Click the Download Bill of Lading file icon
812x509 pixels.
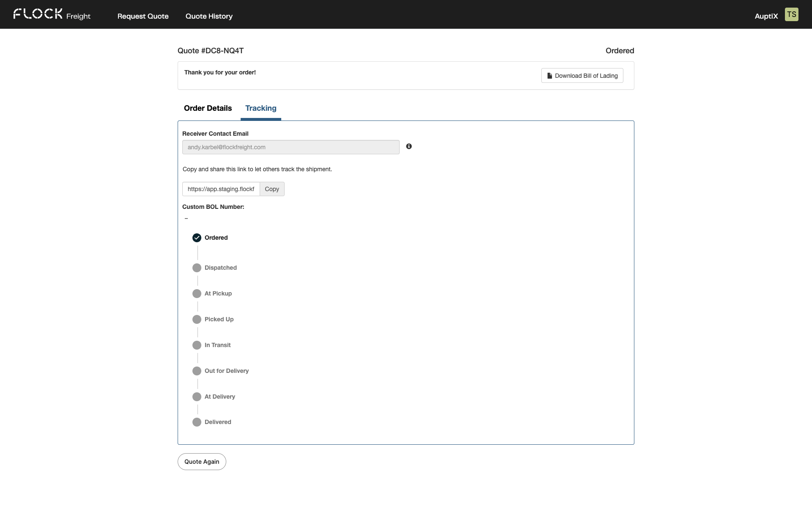[549, 75]
